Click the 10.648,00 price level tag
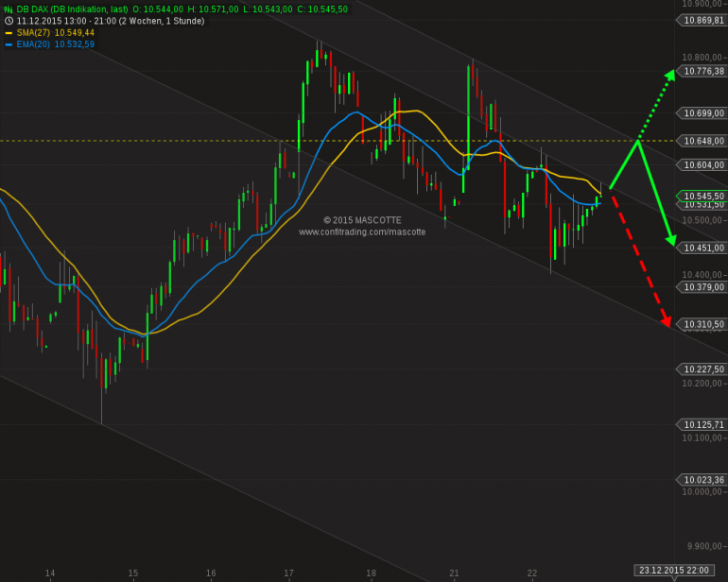 click(x=702, y=141)
